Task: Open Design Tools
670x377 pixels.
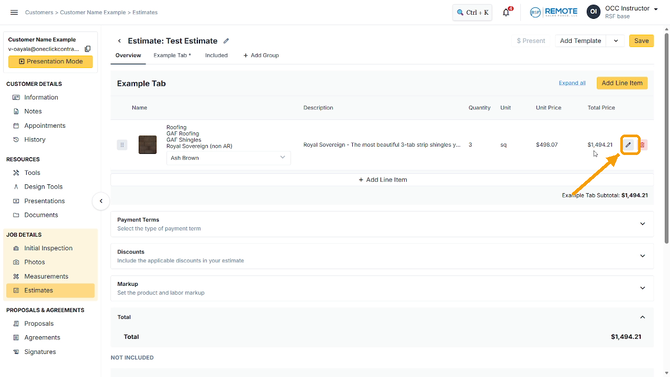Action: point(43,187)
